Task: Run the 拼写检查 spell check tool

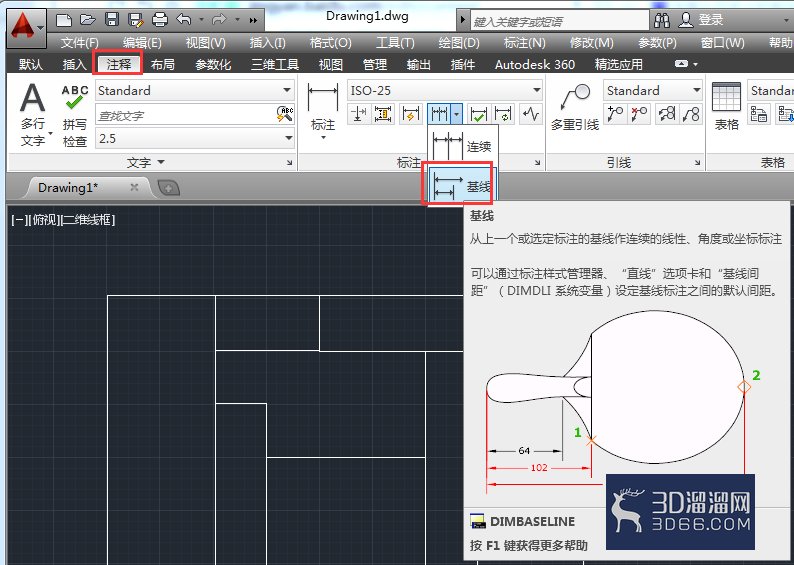Action: (x=74, y=115)
